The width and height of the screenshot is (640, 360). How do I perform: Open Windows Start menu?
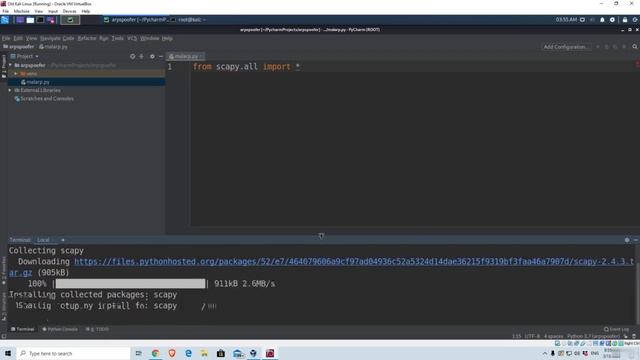point(8,353)
